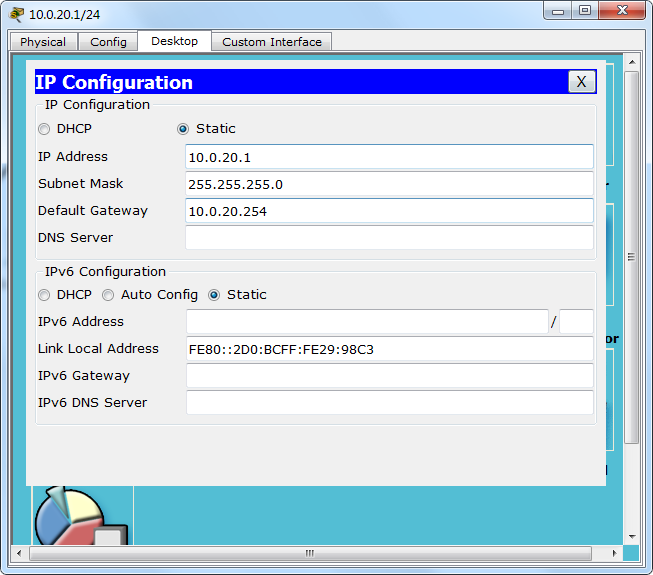The image size is (653, 575).
Task: Maximize the 10.0.20.1/24 window
Action: (x=585, y=11)
